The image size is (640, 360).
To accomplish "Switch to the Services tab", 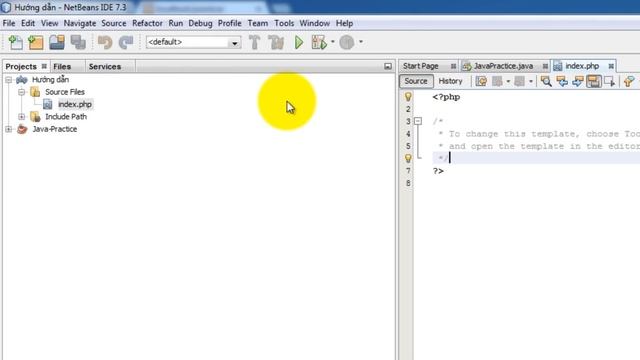I will point(105,67).
